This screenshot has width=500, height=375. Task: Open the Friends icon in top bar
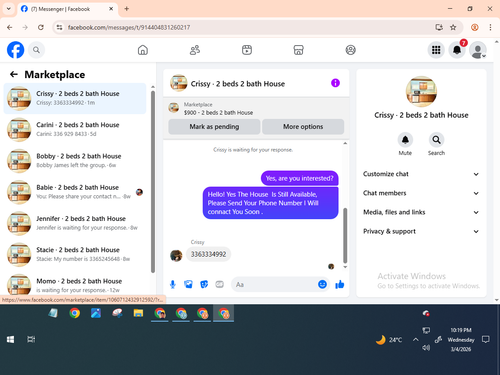click(x=195, y=50)
